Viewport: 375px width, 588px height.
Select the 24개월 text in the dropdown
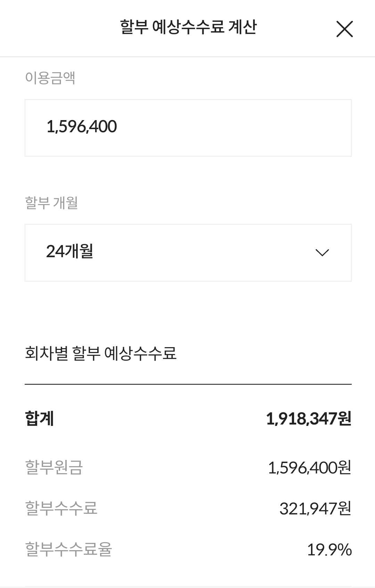click(70, 251)
